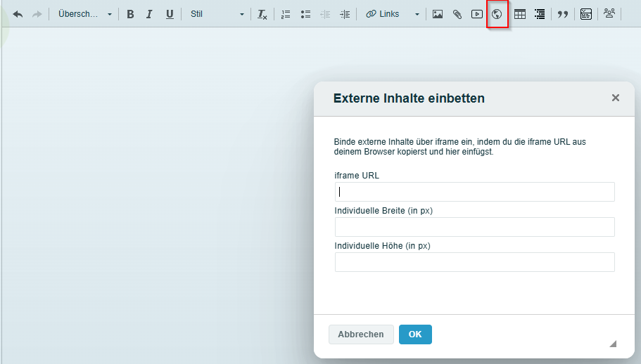Viewport: 641px width, 364px height.
Task: Click the redo arrow icon
Action: 37,14
